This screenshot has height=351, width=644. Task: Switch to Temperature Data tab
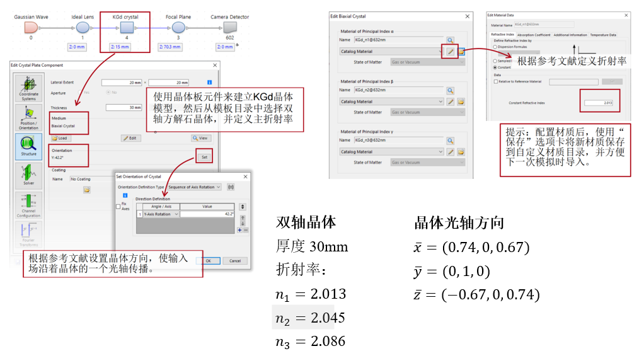click(x=603, y=35)
